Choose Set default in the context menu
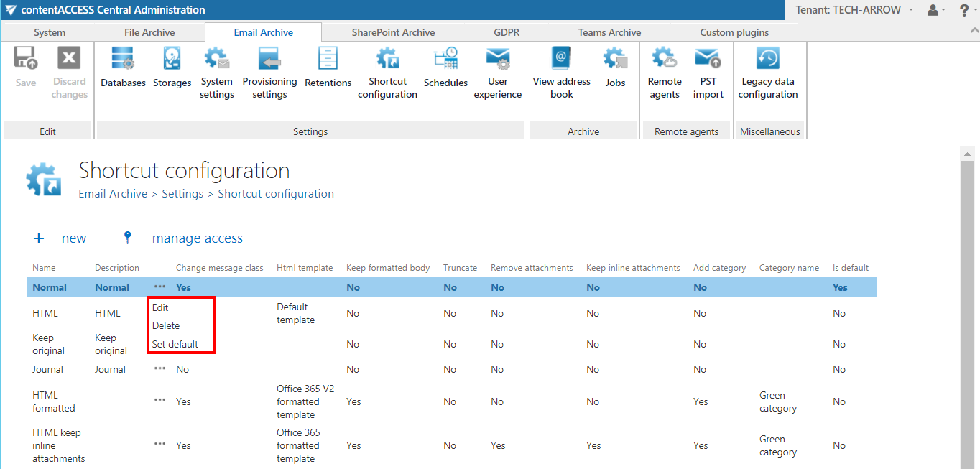Screen dimensions: 980x469 [175, 344]
